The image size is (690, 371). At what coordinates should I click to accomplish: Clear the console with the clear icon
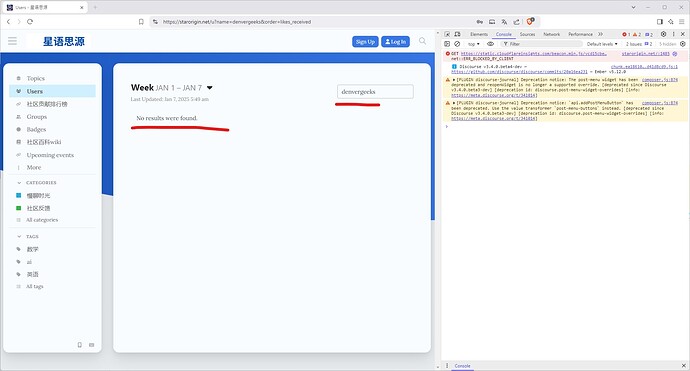click(x=457, y=44)
